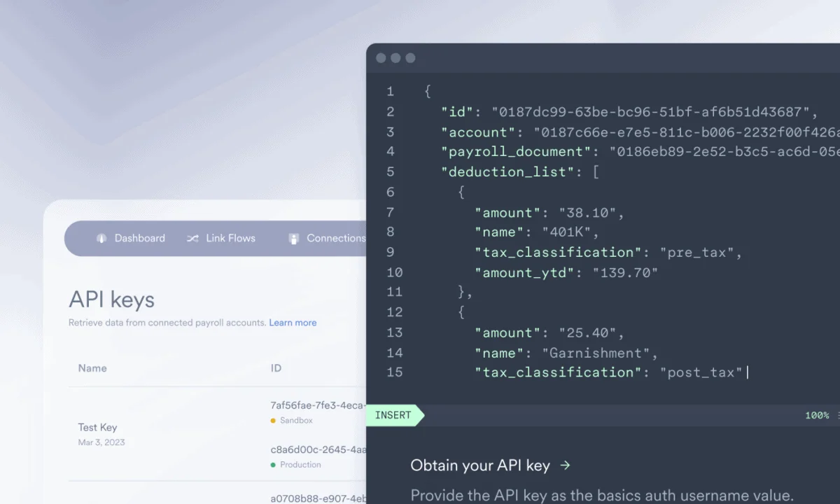Click the third dot in code window title bar
Viewport: 840px width, 504px height.
coord(410,58)
